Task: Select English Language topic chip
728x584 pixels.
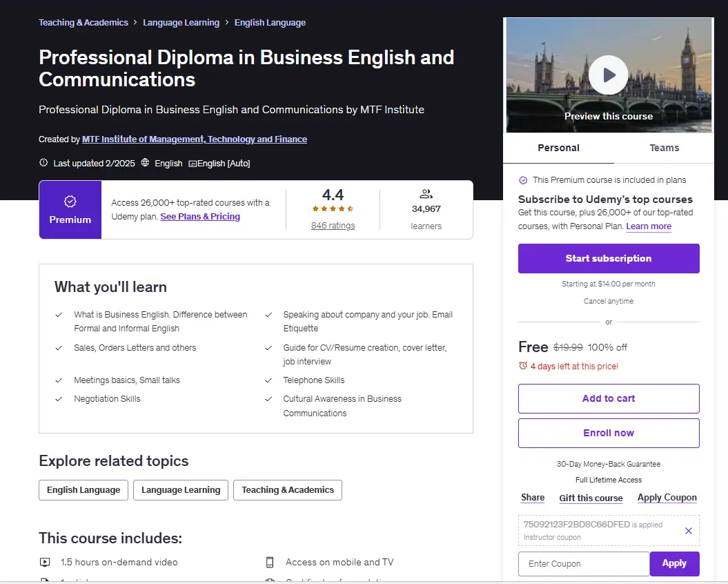Action: (83, 490)
